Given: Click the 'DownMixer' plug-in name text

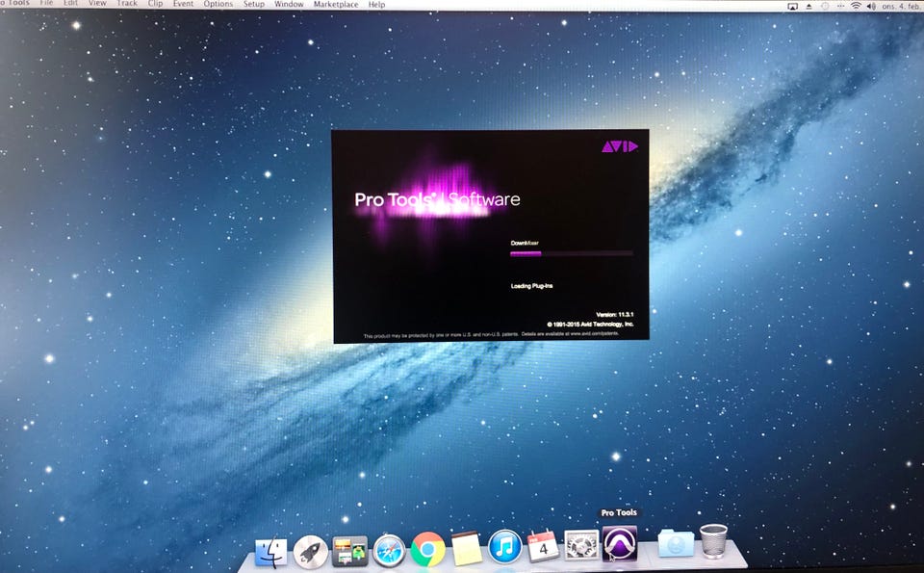Looking at the screenshot, I should coord(525,243).
